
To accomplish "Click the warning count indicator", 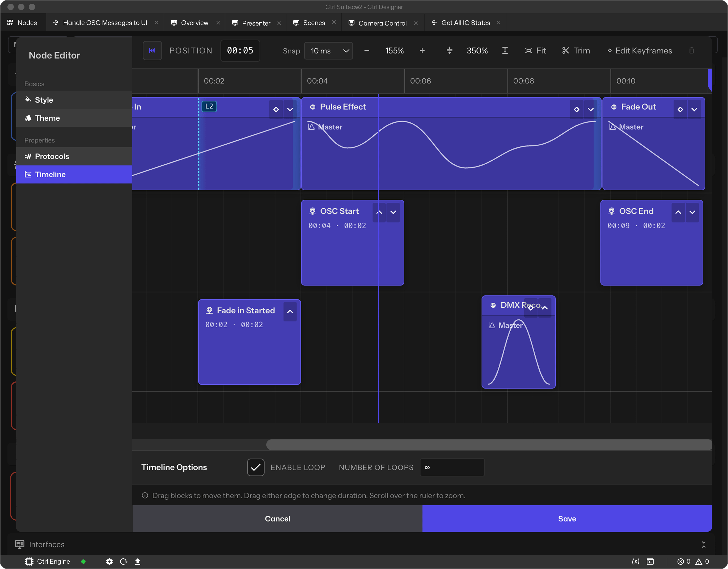I will click(x=702, y=562).
